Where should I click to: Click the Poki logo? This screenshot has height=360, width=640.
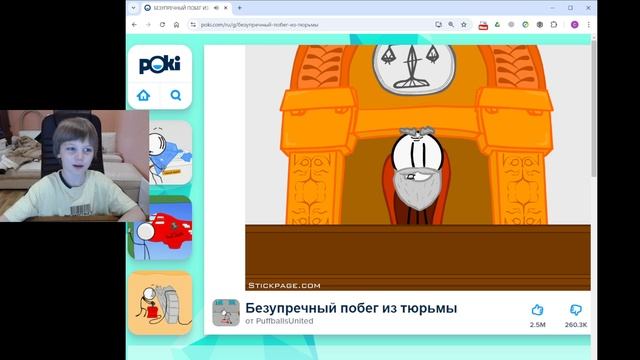pyautogui.click(x=160, y=65)
